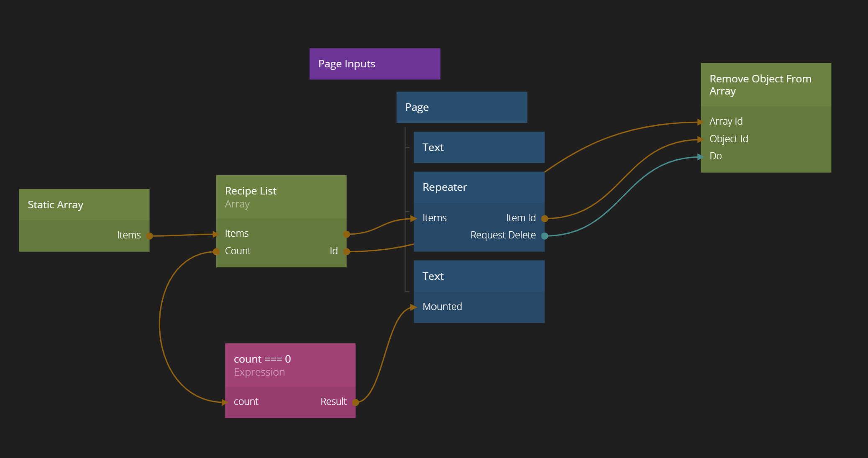Select the Remove Object From Array node
This screenshot has width=868, height=458.
point(766,85)
